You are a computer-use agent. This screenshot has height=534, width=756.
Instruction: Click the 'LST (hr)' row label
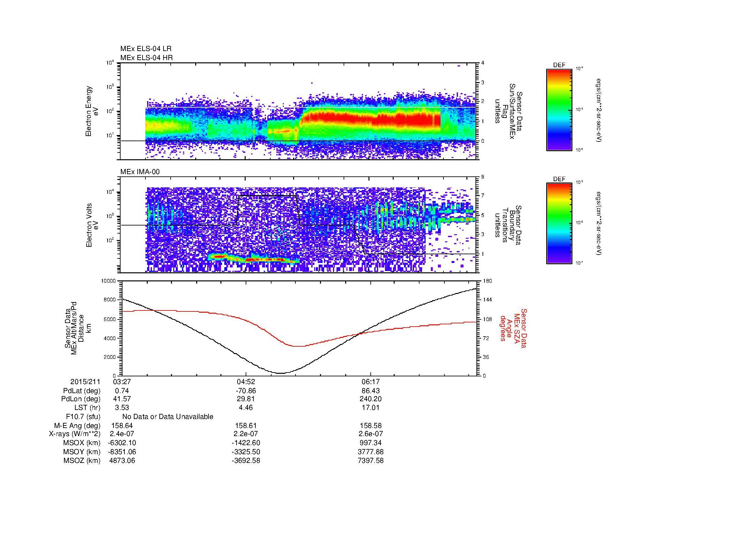(x=87, y=408)
